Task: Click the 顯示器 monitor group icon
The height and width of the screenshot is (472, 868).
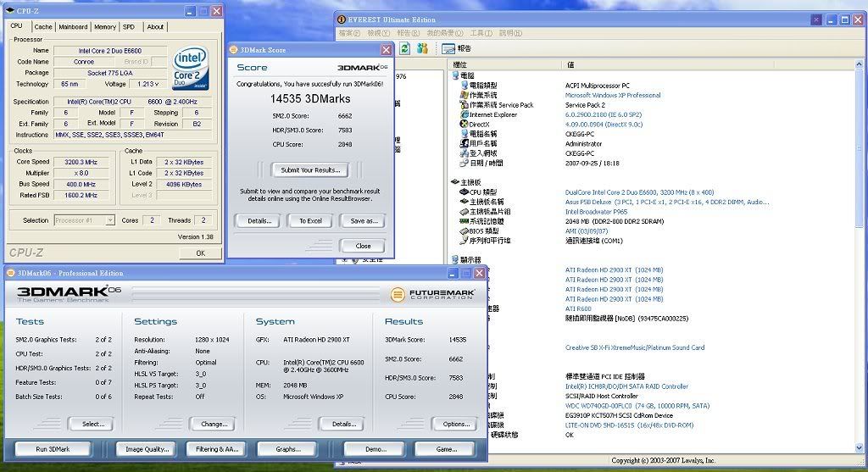Action: coord(455,259)
